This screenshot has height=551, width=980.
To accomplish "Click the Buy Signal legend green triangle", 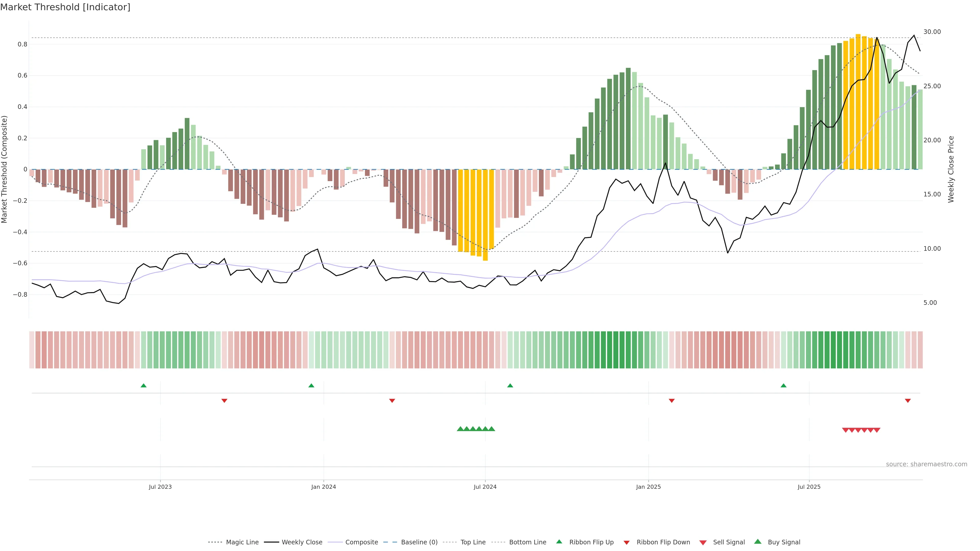I will [757, 542].
